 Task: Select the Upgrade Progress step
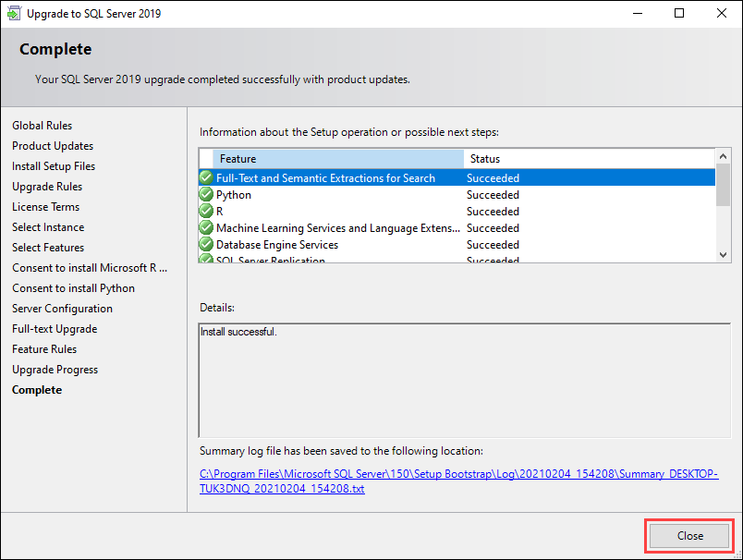[55, 369]
